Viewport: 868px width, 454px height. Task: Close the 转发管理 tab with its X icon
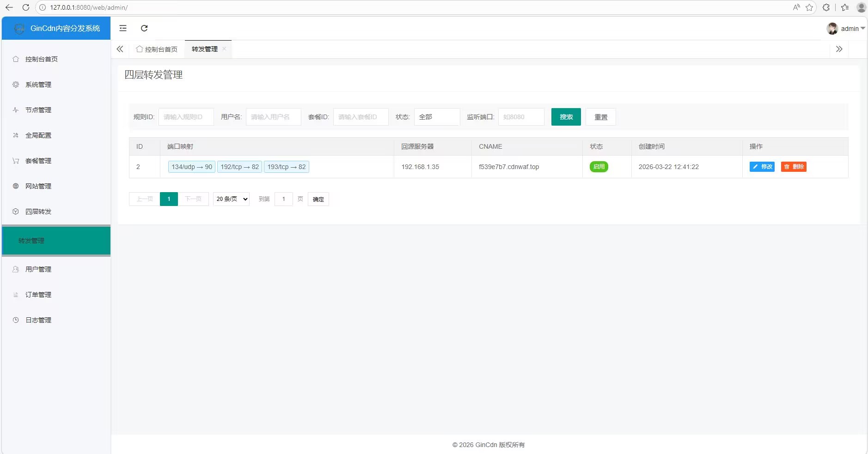[224, 49]
